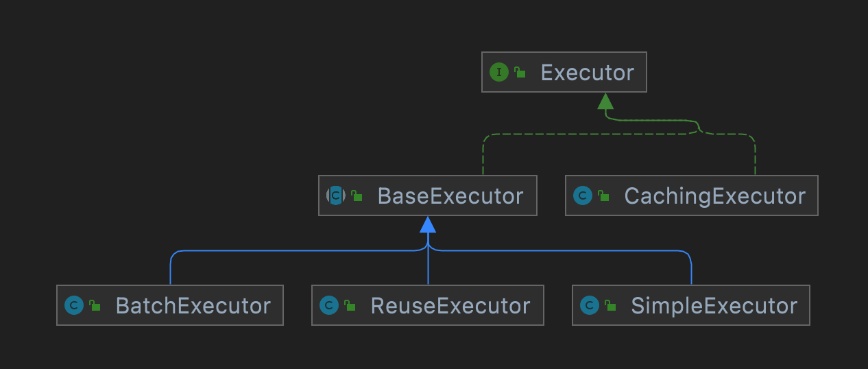868x369 pixels.
Task: Click the green arrowhead below Executor
Action: [605, 102]
